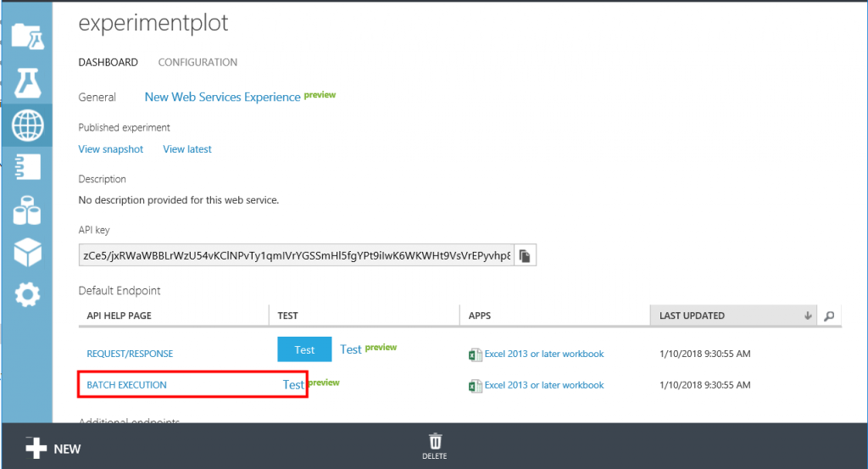Image resolution: width=868 pixels, height=469 pixels.
Task: Click Batch Execution row date 1/10/2018 9:30:55 AM
Action: [x=704, y=385]
